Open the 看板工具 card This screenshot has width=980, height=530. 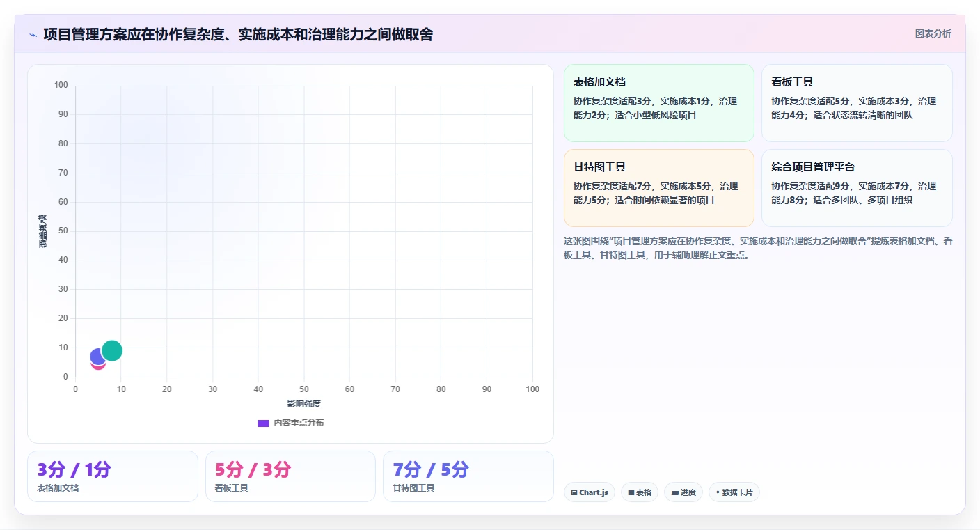tap(857, 103)
